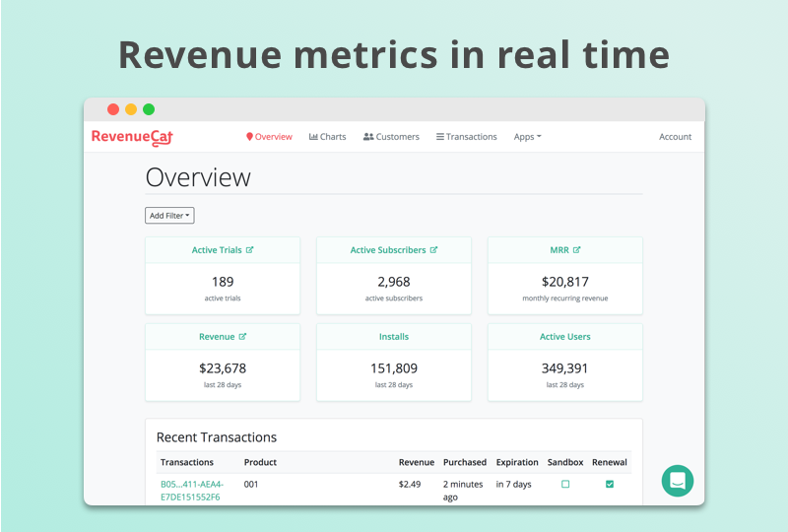Image resolution: width=788 pixels, height=532 pixels.
Task: Open the chat support bubble
Action: (x=678, y=481)
